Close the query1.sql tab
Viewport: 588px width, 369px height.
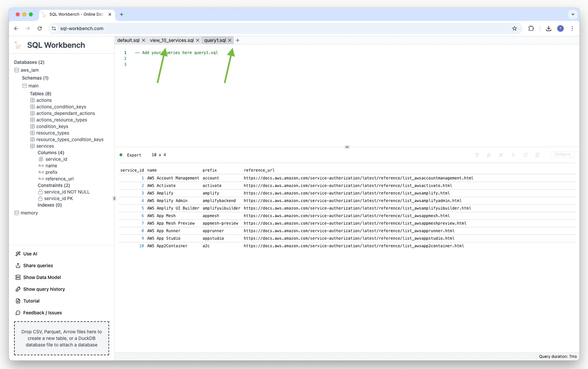pyautogui.click(x=230, y=40)
